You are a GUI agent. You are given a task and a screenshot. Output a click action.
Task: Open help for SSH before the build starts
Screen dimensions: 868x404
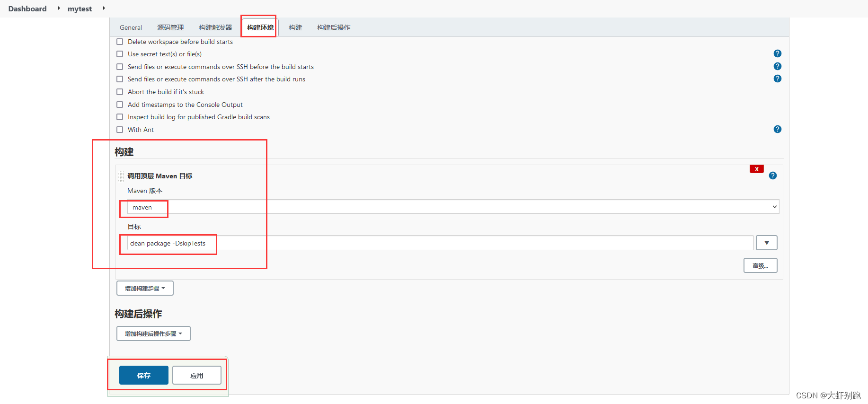click(x=777, y=66)
